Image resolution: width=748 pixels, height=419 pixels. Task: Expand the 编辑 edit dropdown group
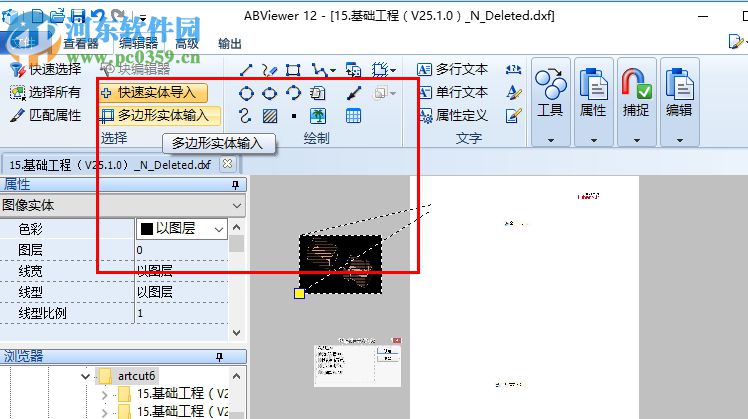[680, 141]
